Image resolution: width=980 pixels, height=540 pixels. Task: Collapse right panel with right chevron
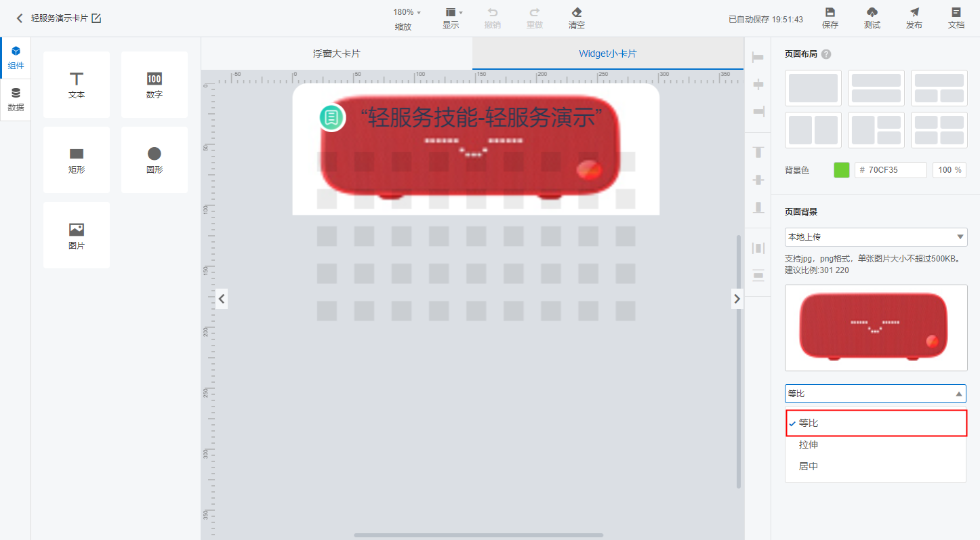737,298
